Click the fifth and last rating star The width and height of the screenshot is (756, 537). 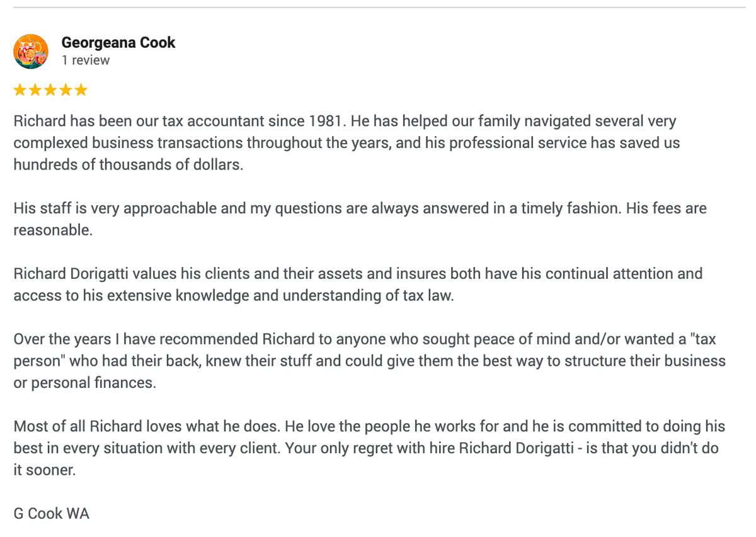click(81, 90)
